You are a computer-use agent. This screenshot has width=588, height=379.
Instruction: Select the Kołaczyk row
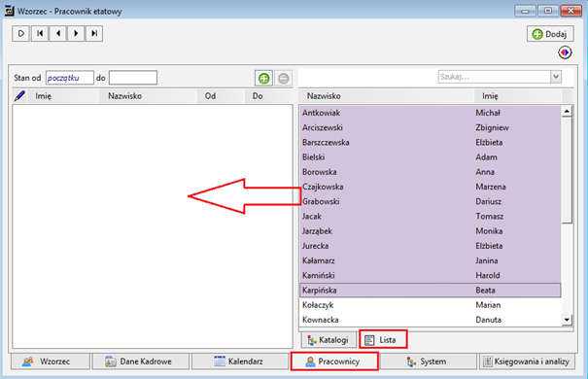[x=431, y=305]
